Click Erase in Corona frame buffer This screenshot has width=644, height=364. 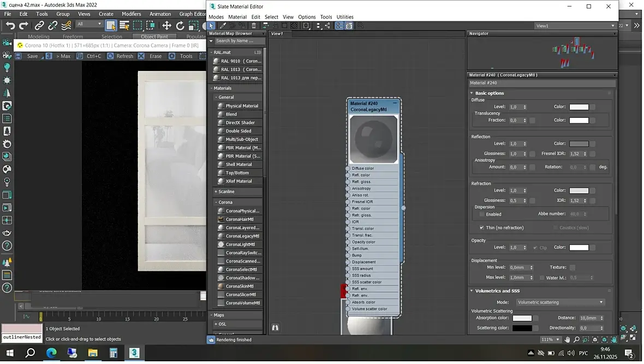pyautogui.click(x=150, y=56)
